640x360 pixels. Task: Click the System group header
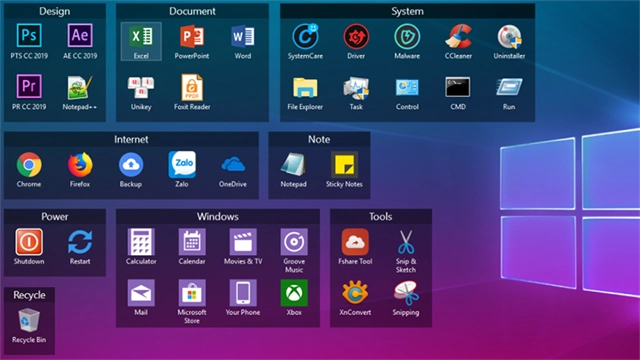(x=407, y=11)
